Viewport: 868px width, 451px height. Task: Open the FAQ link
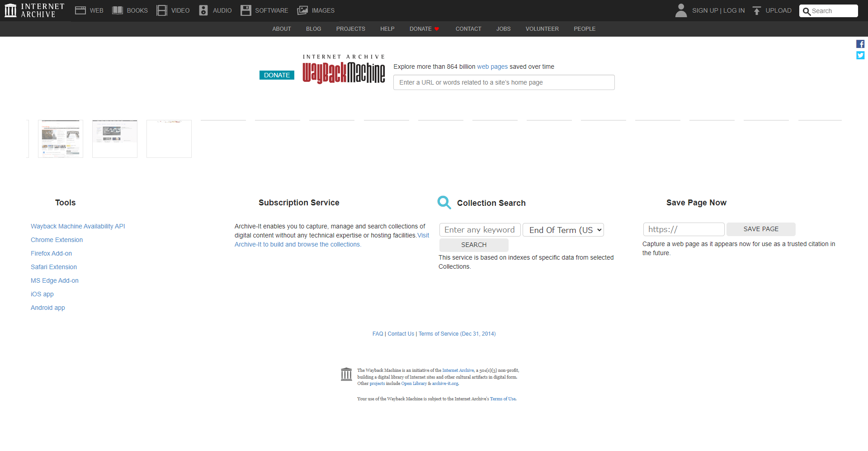tap(377, 334)
